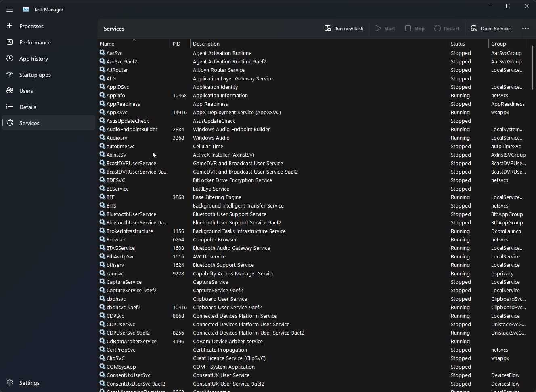536x392 pixels.
Task: Click the Users sidebar icon
Action: 10,90
